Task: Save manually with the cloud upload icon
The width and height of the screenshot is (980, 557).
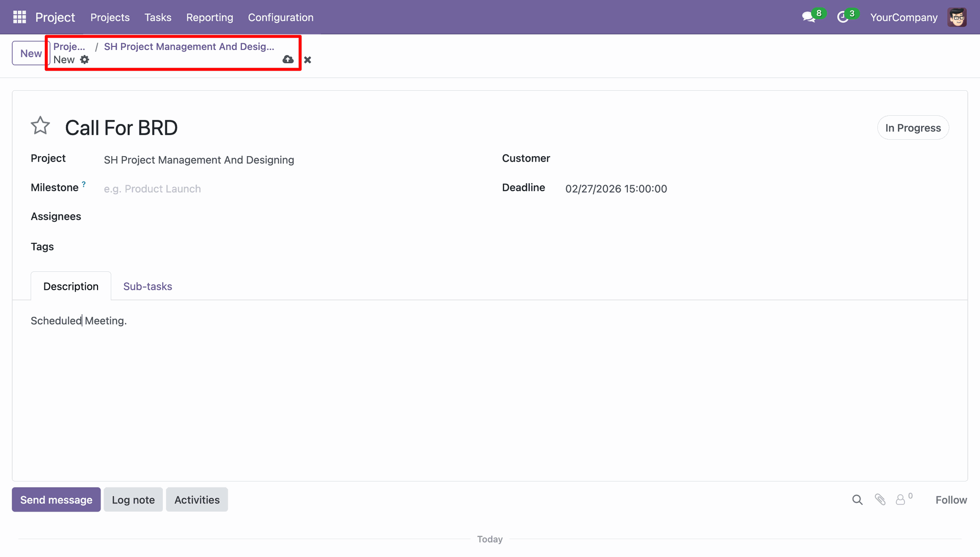Action: [288, 60]
